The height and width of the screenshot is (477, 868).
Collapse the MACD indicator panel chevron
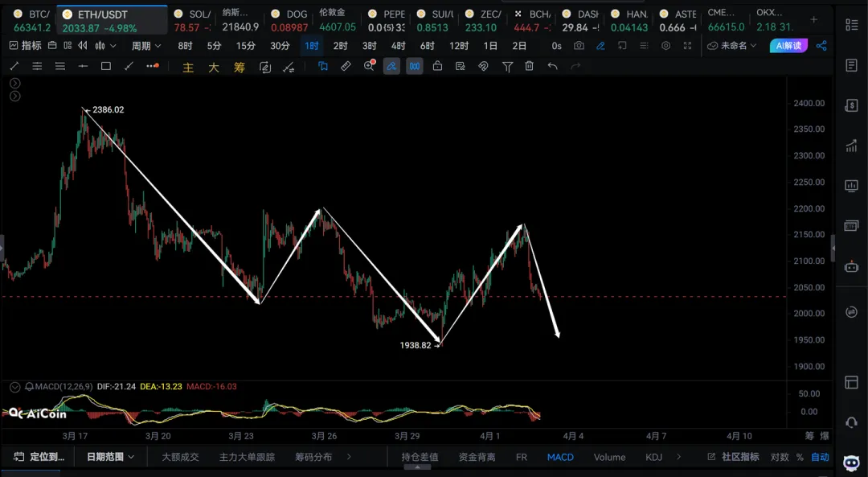15,387
